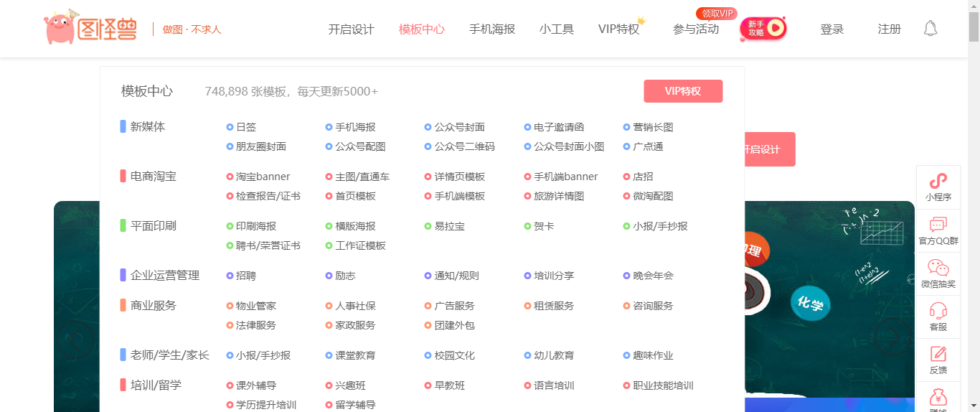Open 旅游详情图 templates

click(559, 196)
